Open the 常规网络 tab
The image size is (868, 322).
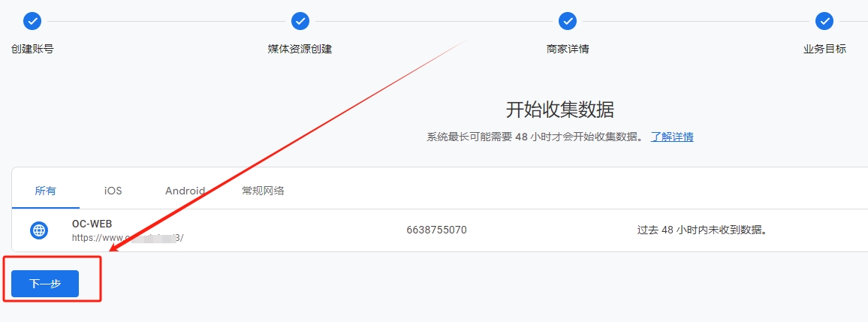tap(263, 191)
